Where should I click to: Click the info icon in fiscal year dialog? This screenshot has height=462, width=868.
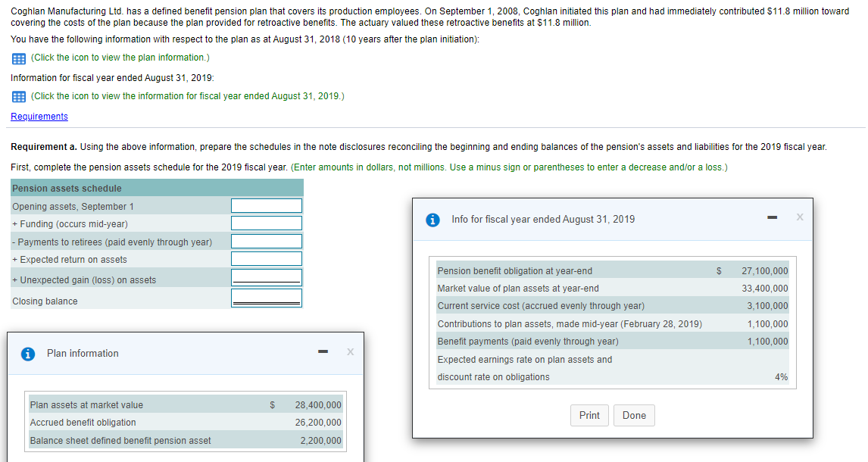432,220
